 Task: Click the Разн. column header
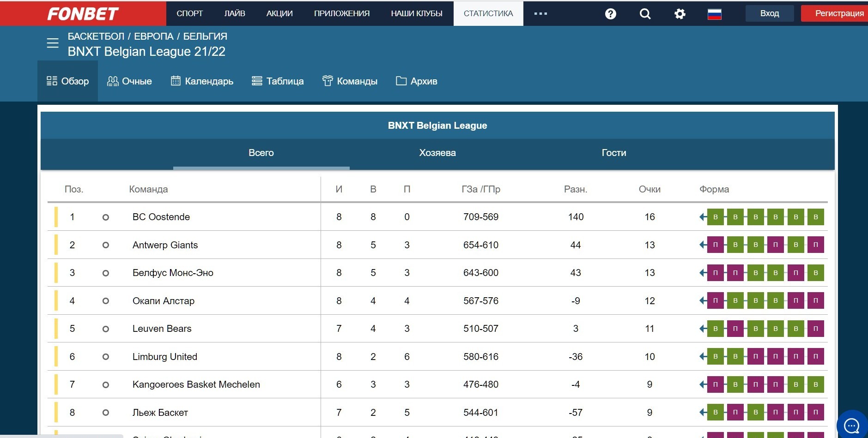576,189
